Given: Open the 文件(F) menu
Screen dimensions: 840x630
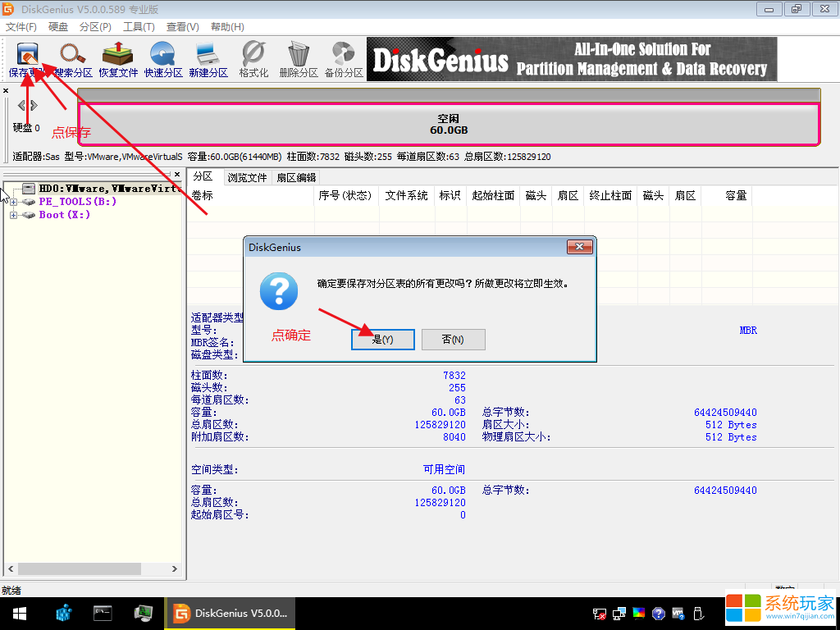Looking at the screenshot, I should tap(21, 27).
